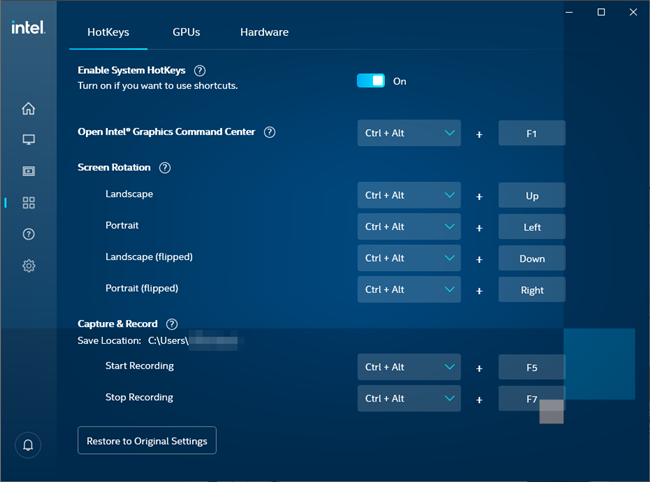Open the Video section icon
Image resolution: width=650 pixels, height=482 pixels.
29,171
